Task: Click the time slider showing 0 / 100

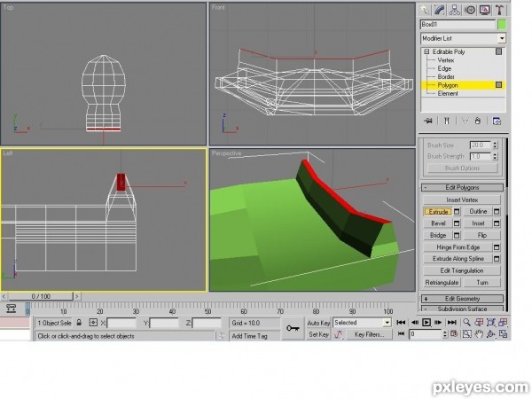Action: click(41, 296)
